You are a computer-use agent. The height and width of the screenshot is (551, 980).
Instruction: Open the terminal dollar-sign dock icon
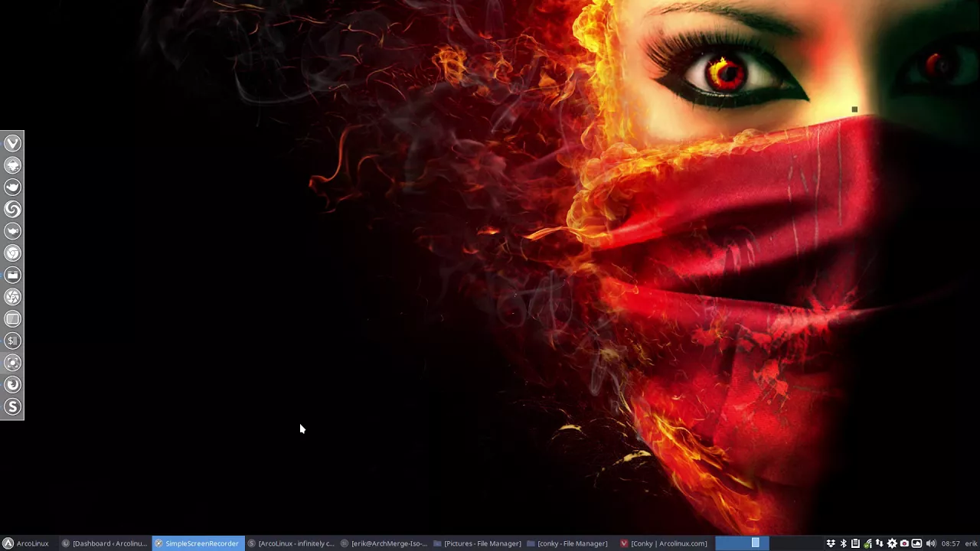(12, 341)
